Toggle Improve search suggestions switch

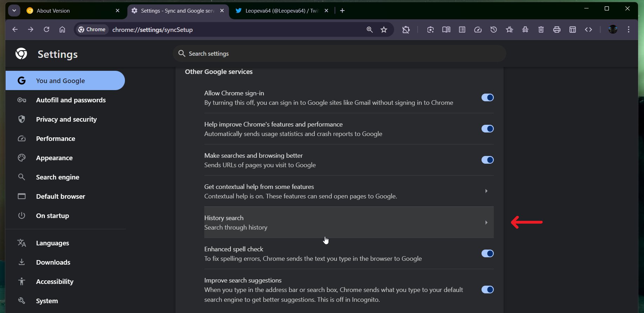pyautogui.click(x=487, y=290)
